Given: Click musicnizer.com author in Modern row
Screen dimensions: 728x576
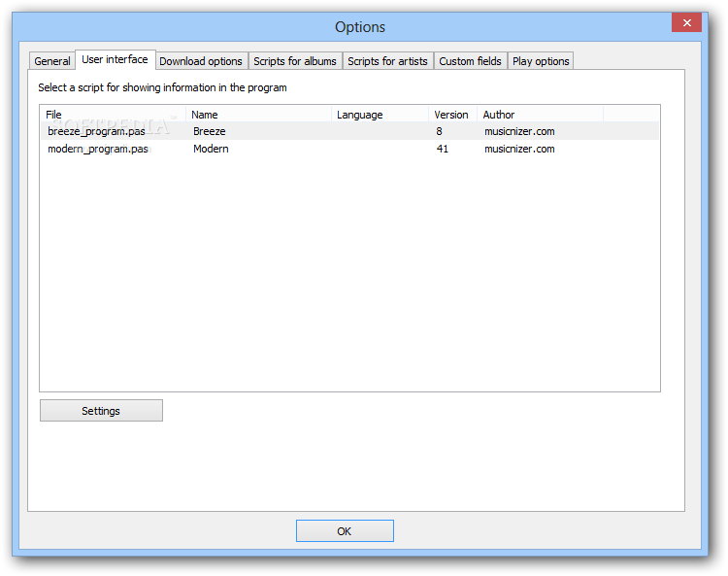Looking at the screenshot, I should click(519, 149).
